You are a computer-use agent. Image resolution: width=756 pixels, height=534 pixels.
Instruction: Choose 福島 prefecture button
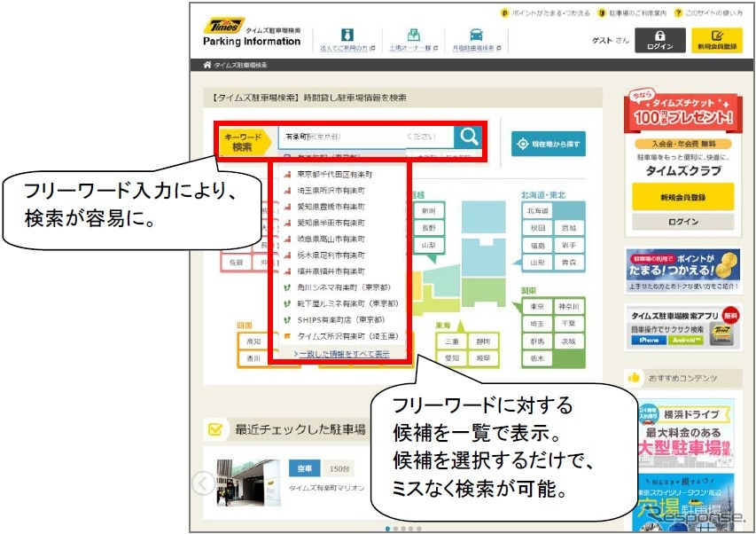pyautogui.click(x=537, y=246)
